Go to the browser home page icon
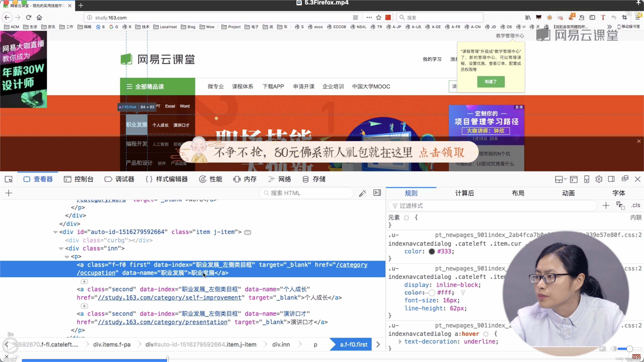Viewport: 644px width, 362px height. [x=39, y=17]
